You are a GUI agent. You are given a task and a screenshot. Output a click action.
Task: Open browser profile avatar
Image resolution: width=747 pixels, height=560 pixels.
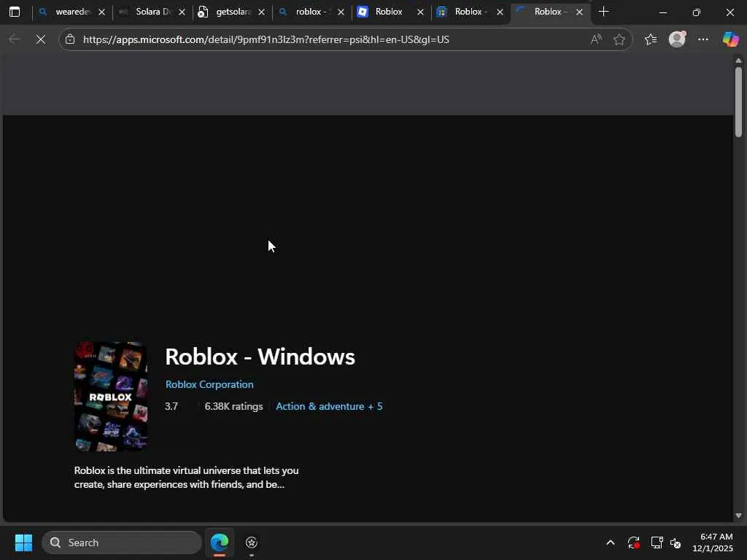[677, 39]
